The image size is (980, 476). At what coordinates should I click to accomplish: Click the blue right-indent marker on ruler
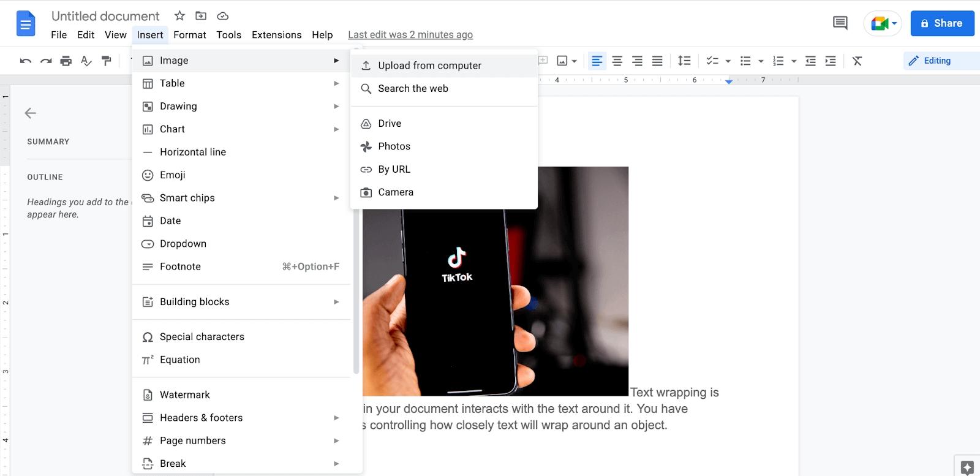(x=729, y=81)
